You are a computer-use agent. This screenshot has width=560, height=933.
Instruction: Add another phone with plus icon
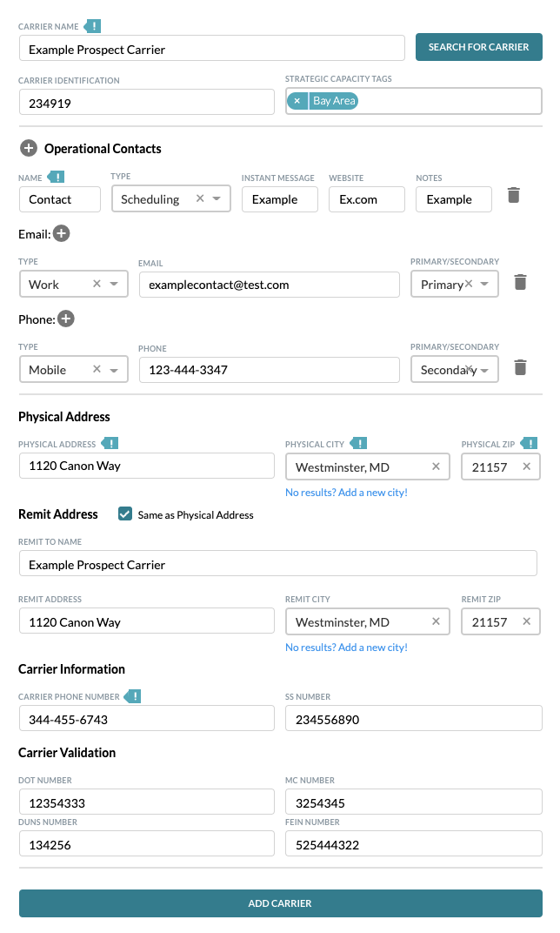click(x=66, y=319)
